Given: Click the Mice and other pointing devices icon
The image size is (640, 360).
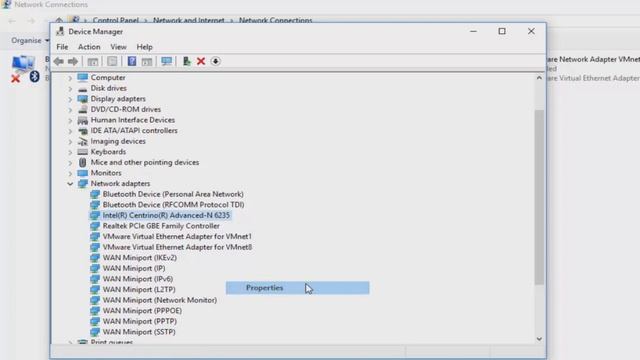Looking at the screenshot, I should click(83, 162).
